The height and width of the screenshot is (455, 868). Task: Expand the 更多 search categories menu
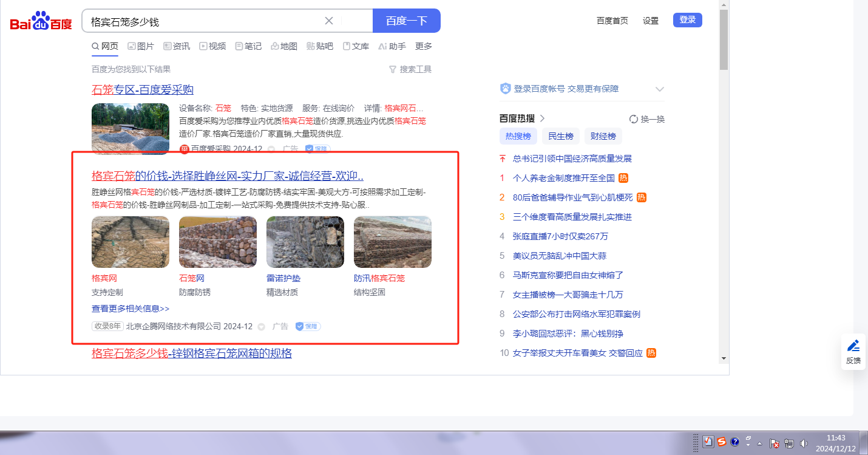pyautogui.click(x=424, y=46)
